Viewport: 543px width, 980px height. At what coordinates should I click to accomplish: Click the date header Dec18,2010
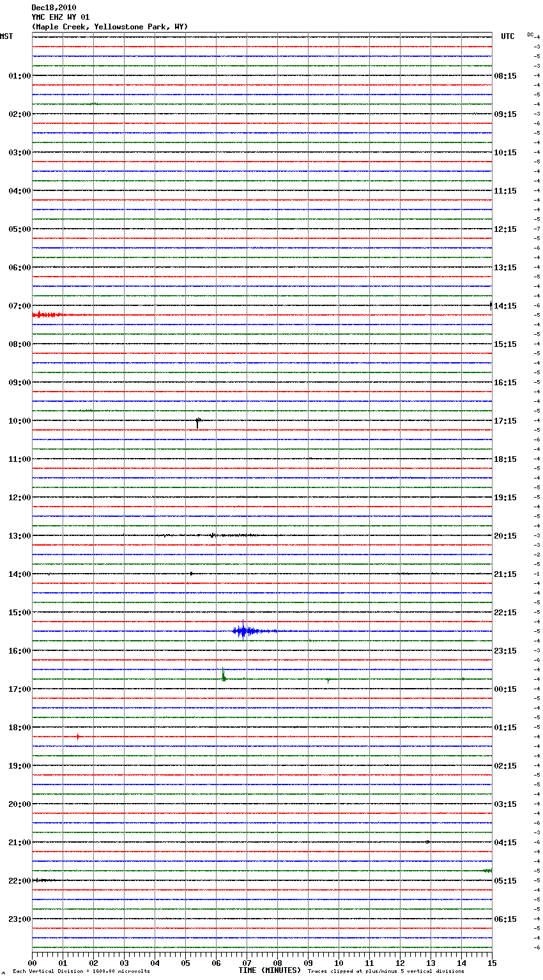tap(54, 8)
